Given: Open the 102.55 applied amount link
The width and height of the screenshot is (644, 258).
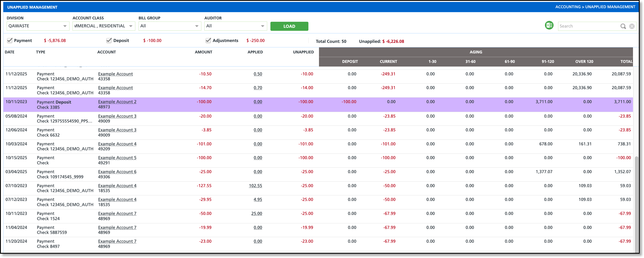Looking at the screenshot, I should click(255, 186).
